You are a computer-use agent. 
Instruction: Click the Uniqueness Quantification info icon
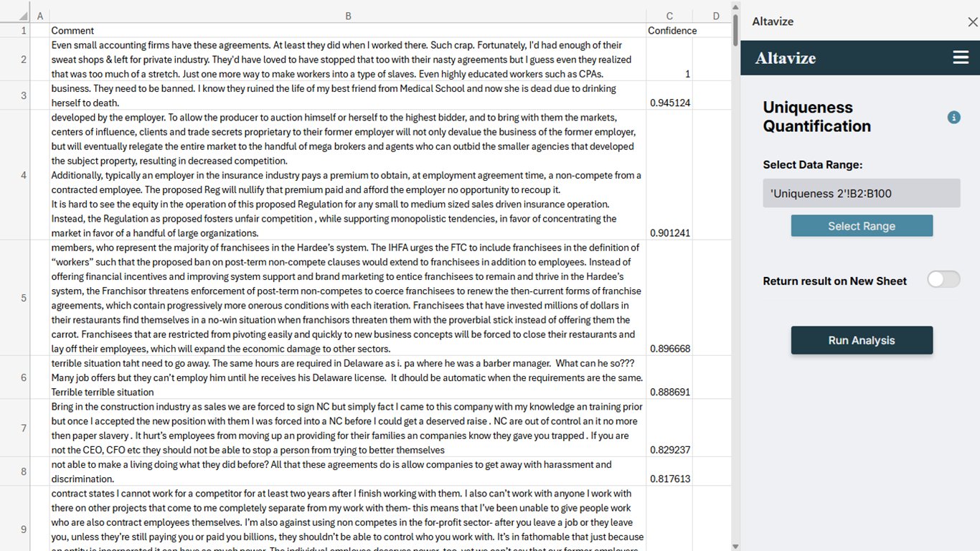[953, 117]
